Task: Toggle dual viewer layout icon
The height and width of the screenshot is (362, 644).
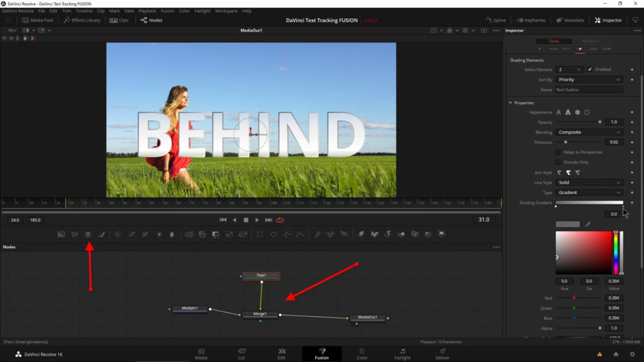Action: [484, 30]
